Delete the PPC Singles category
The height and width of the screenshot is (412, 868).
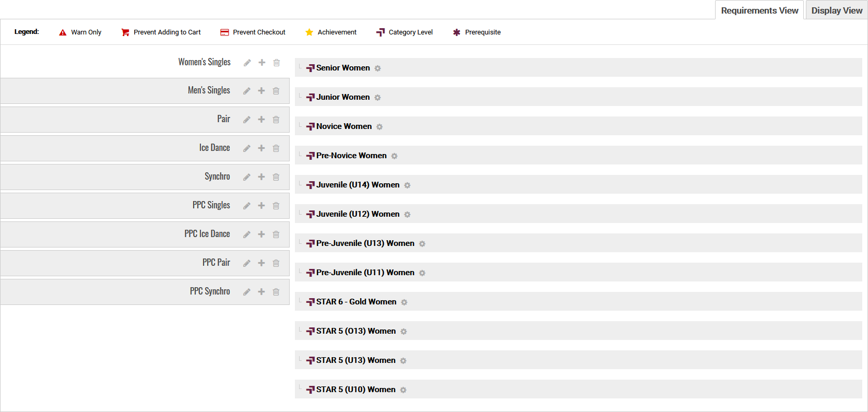(276, 206)
